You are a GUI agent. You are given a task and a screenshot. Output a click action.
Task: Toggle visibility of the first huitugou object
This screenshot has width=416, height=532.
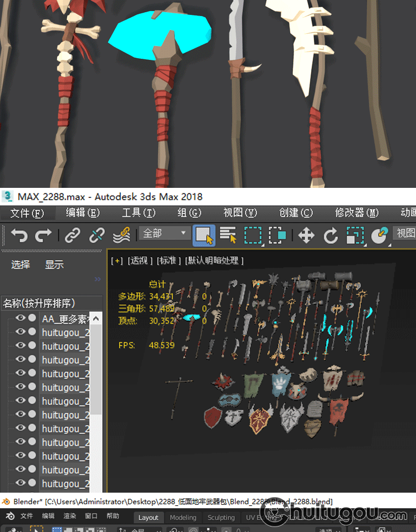click(x=21, y=332)
